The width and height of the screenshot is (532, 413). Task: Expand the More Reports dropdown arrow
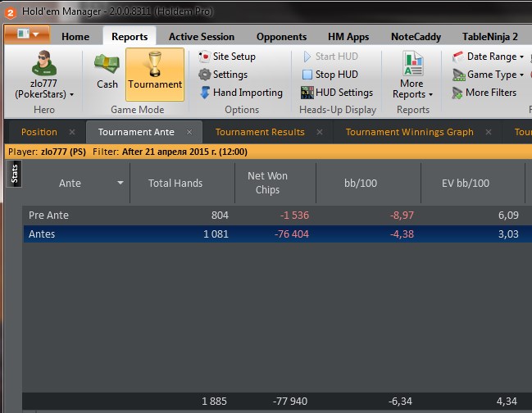tap(430, 94)
